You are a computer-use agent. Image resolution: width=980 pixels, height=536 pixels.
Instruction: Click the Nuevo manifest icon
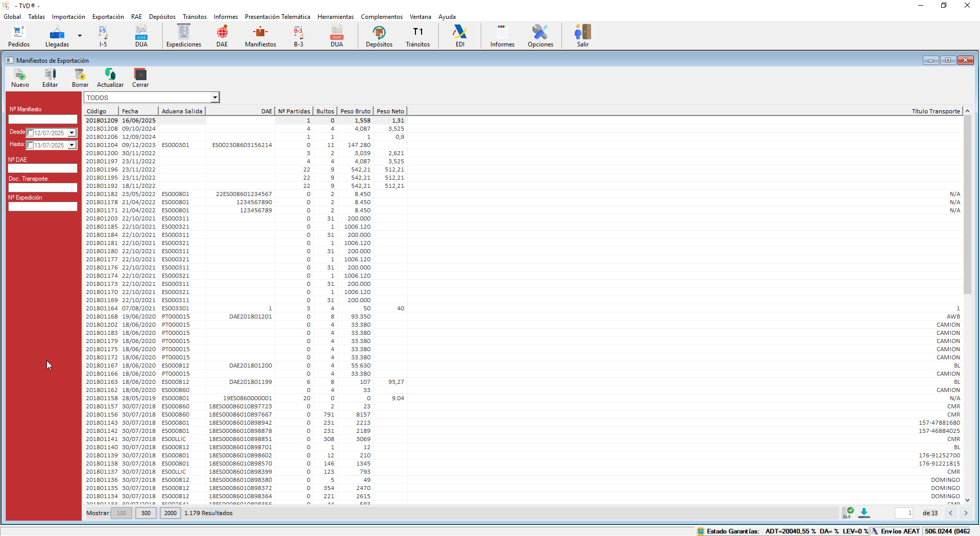pyautogui.click(x=20, y=78)
